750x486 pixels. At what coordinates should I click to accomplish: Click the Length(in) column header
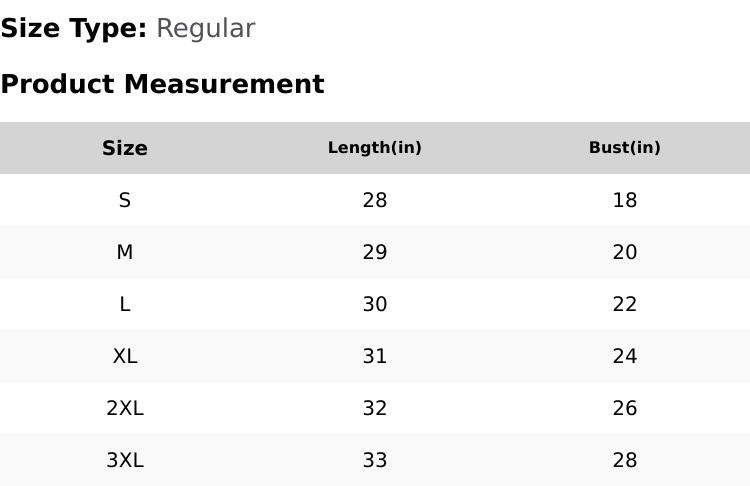(x=375, y=148)
